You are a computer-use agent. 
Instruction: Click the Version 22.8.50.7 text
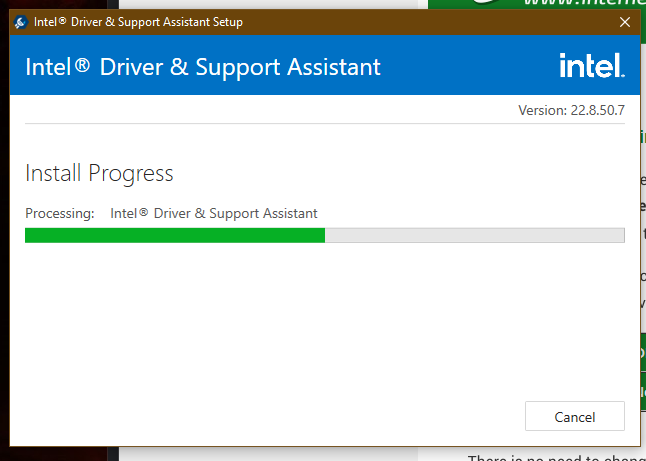571,110
